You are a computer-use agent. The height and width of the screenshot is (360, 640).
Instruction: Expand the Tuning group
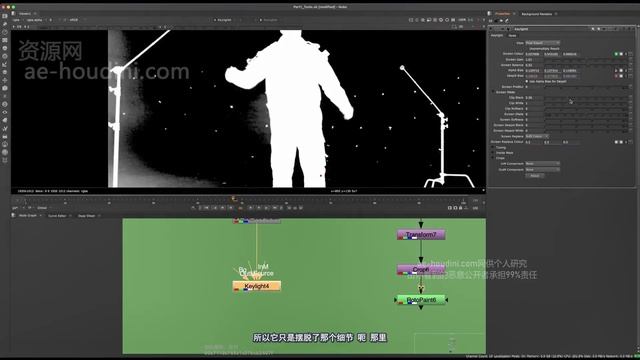click(493, 147)
